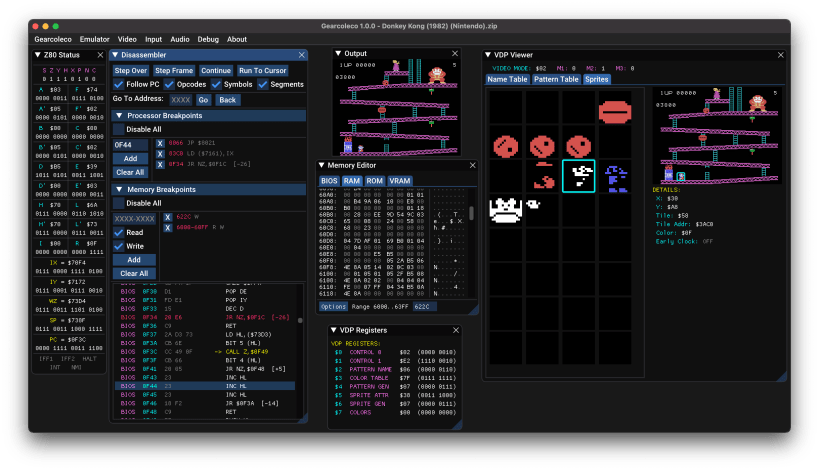
Task: Select the highlighted white Mario sprite
Action: point(578,176)
